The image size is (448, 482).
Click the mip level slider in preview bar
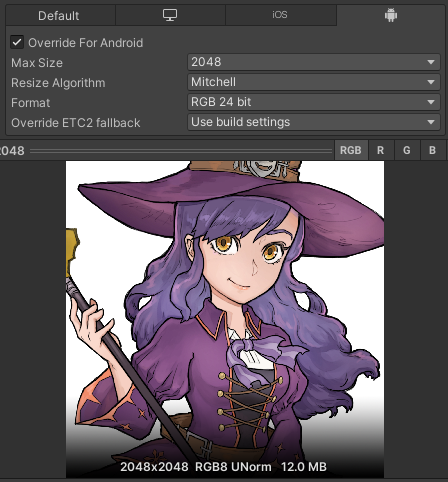click(181, 151)
